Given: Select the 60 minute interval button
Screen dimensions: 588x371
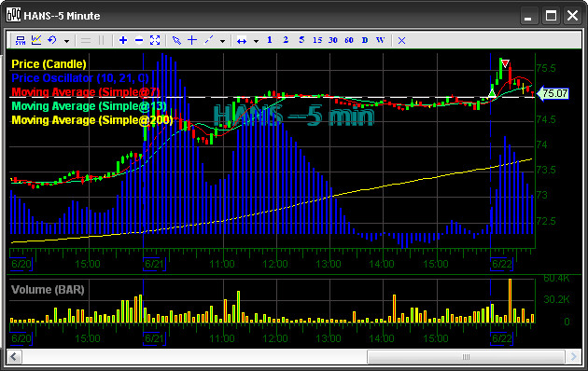Looking at the screenshot, I should (349, 40).
